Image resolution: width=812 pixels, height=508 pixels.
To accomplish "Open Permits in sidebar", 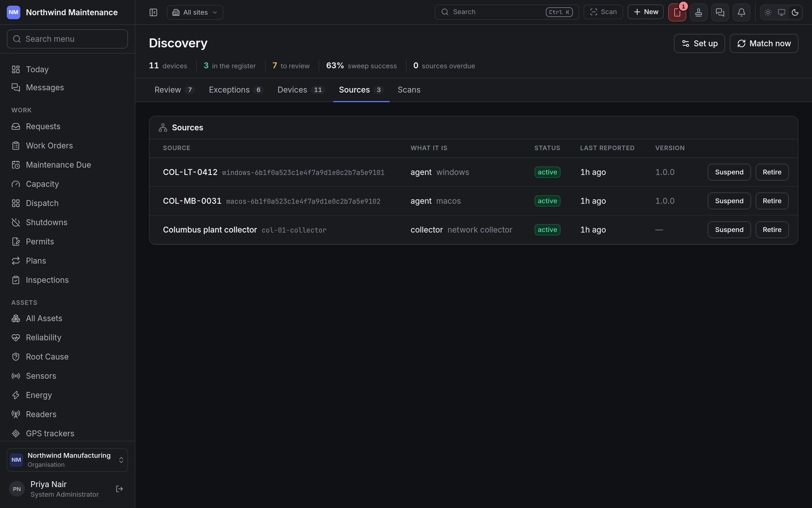I will click(67, 242).
